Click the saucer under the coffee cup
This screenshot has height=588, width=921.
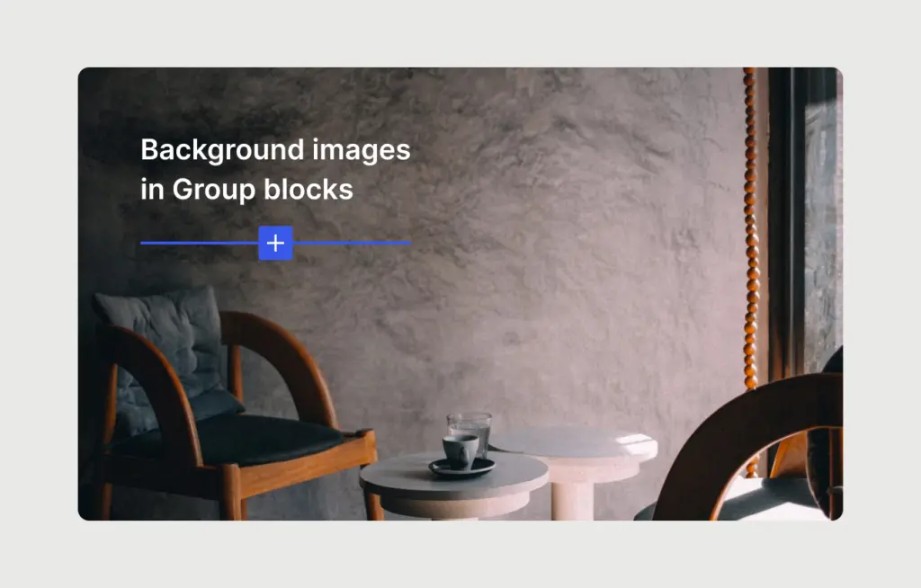click(461, 468)
